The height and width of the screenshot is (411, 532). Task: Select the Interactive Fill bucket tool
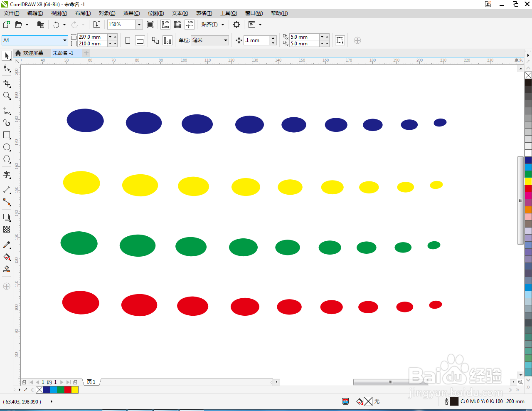pos(7,257)
